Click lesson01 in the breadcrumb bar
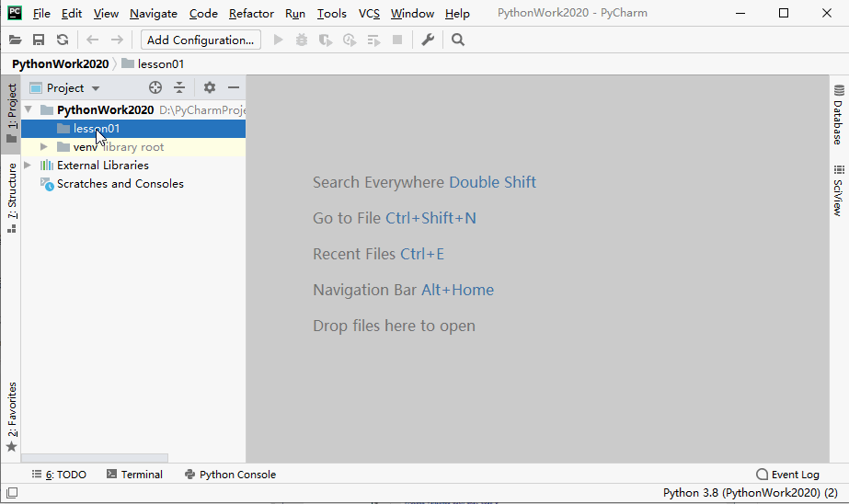The height and width of the screenshot is (504, 849). (154, 63)
